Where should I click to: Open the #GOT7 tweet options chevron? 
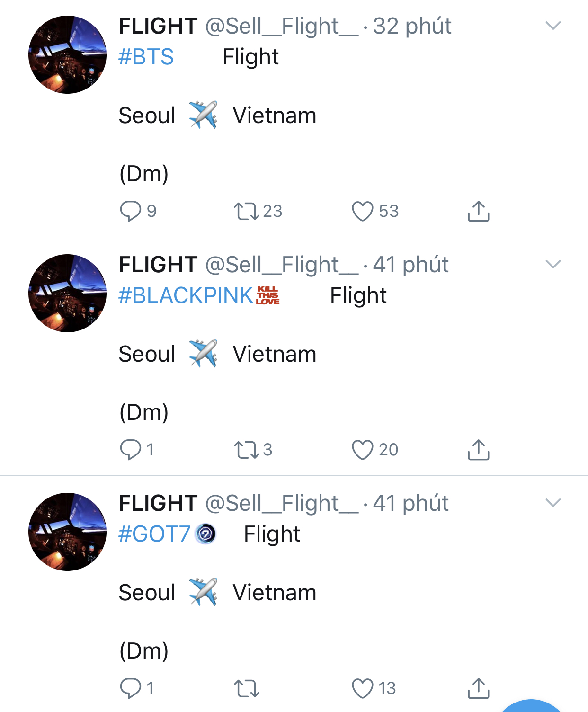pos(553,503)
